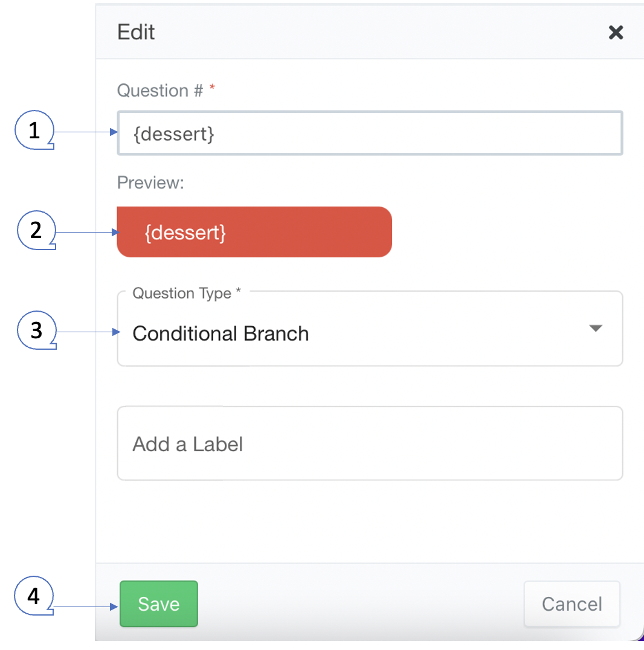Click the Edit title at the top
Screen dimensions: 644x650
[x=136, y=33]
